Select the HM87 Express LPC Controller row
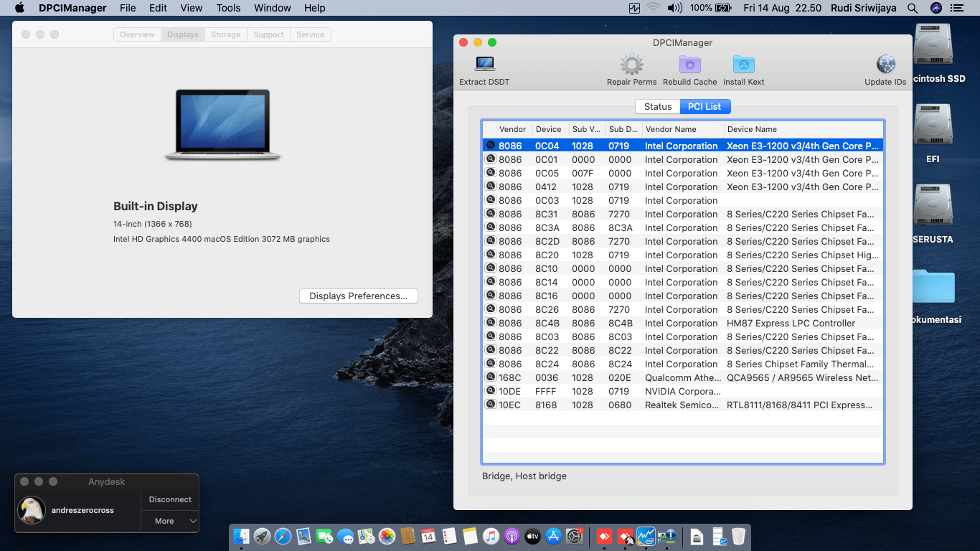This screenshot has width=980, height=551. point(683,323)
